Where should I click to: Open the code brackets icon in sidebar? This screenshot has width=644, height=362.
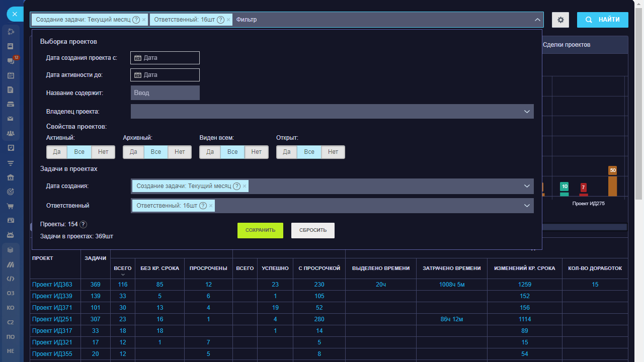(11, 279)
